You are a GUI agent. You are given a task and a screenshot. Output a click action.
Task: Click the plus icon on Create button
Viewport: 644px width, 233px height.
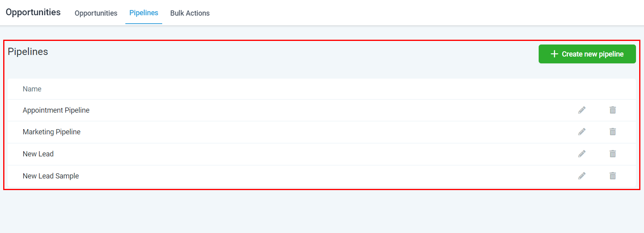pos(554,54)
